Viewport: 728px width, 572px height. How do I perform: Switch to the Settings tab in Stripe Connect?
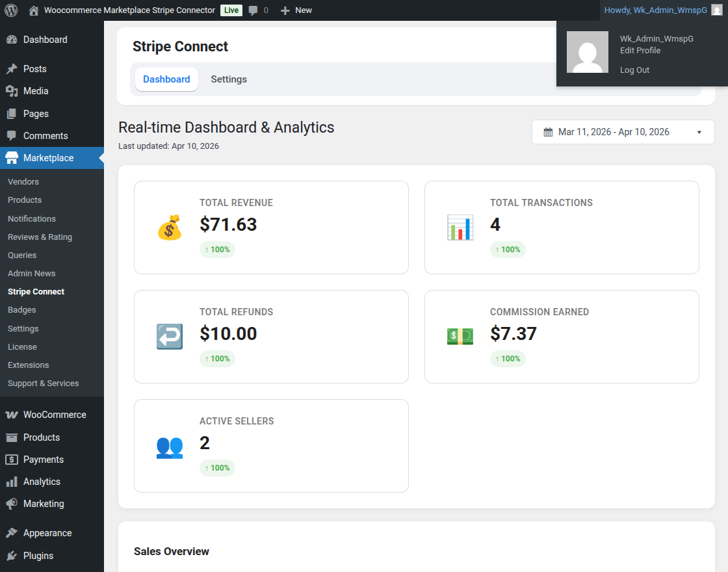tap(229, 79)
